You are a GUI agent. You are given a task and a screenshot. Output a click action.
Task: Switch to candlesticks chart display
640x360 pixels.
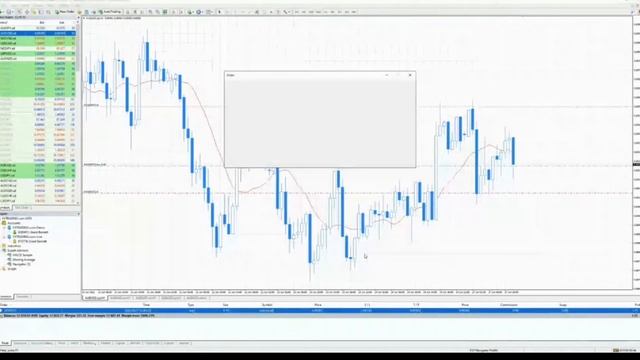coord(135,12)
